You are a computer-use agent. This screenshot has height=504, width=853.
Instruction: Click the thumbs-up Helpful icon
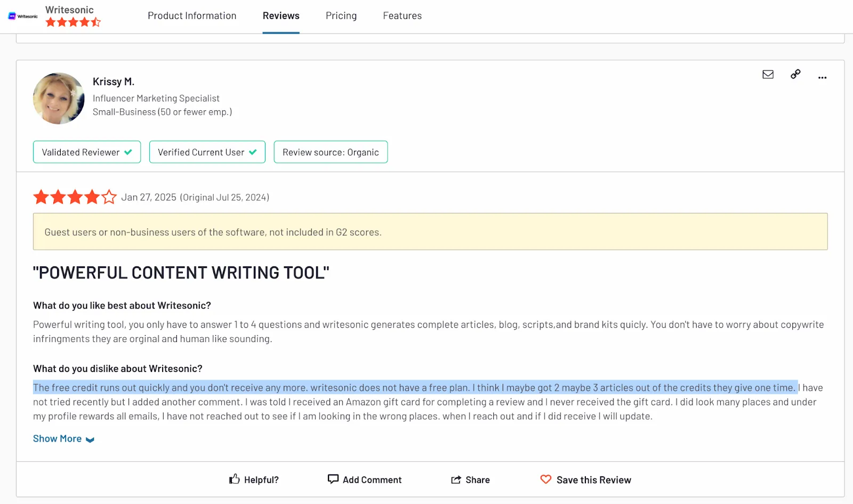pos(234,479)
